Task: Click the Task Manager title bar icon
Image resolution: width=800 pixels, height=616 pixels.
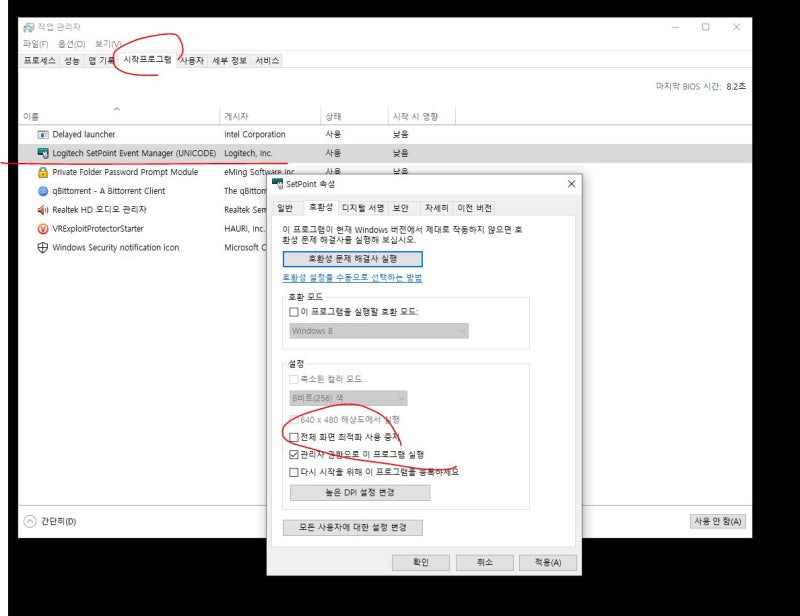Action: click(29, 27)
